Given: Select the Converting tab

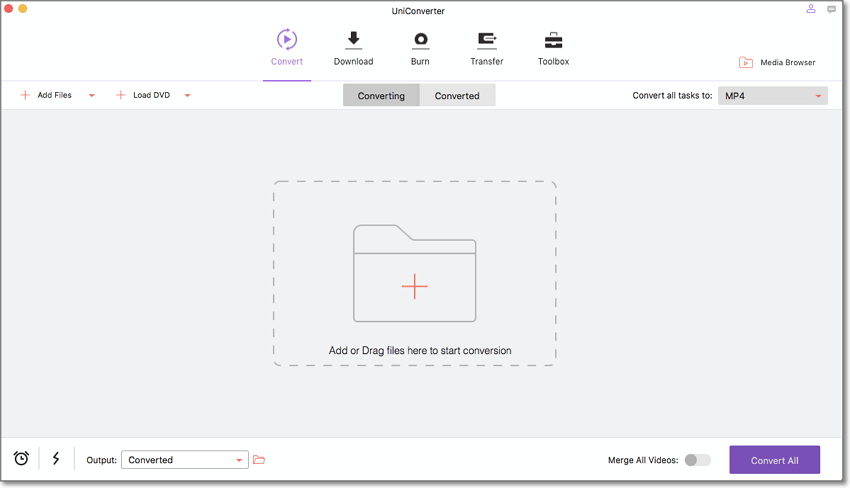Looking at the screenshot, I should click(x=381, y=96).
